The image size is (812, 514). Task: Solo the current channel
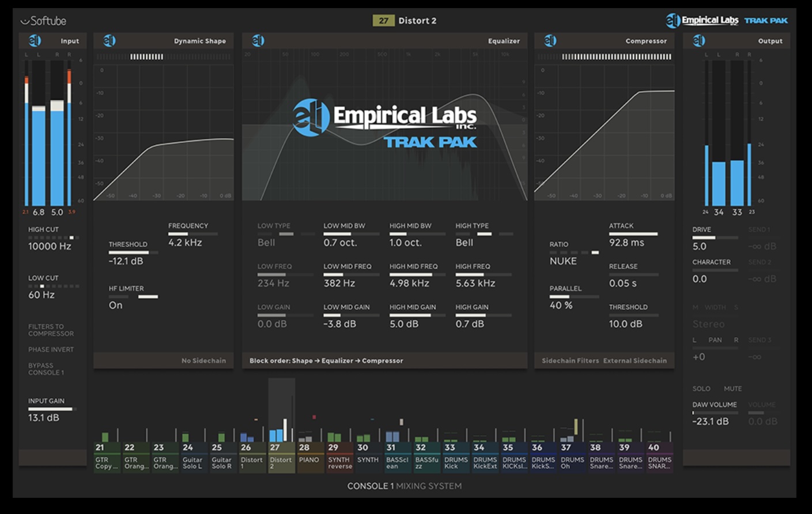pos(701,388)
